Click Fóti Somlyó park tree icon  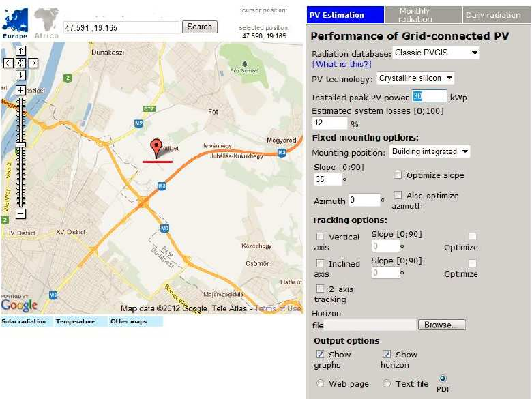[245, 63]
